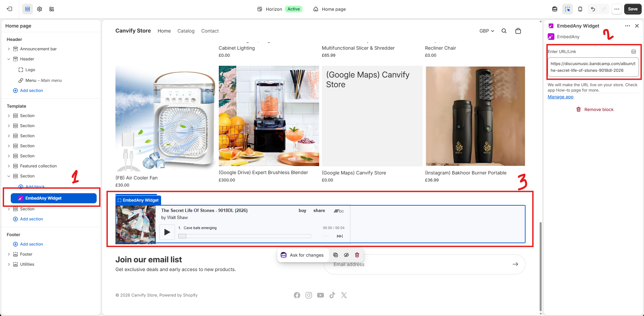The width and height of the screenshot is (644, 316).
Task: Click Add section under Header
Action: point(28,91)
